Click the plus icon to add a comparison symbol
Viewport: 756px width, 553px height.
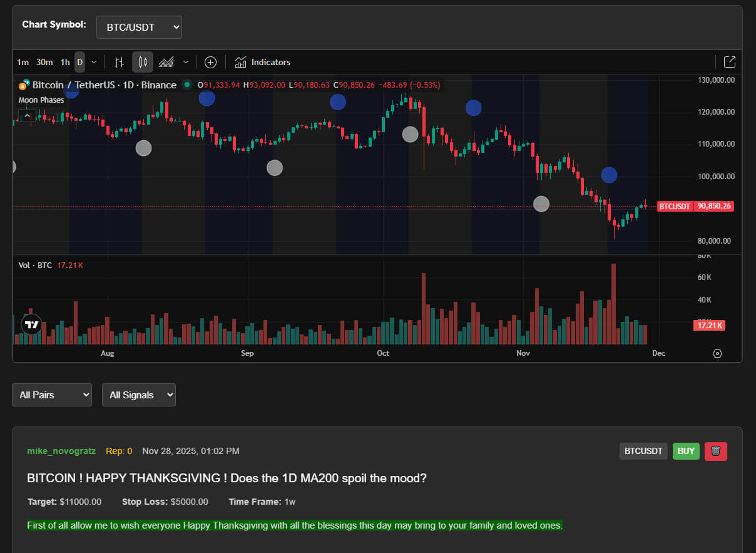[x=210, y=62]
